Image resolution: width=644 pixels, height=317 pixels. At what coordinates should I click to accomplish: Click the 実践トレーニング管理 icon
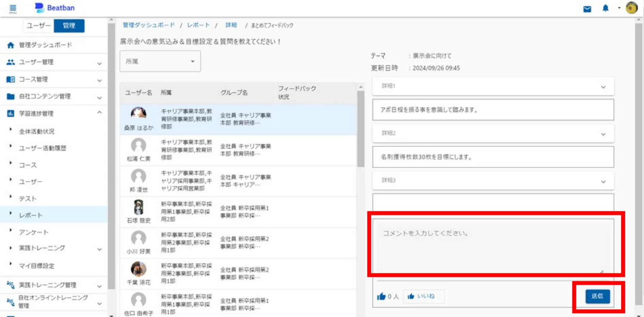(11, 285)
